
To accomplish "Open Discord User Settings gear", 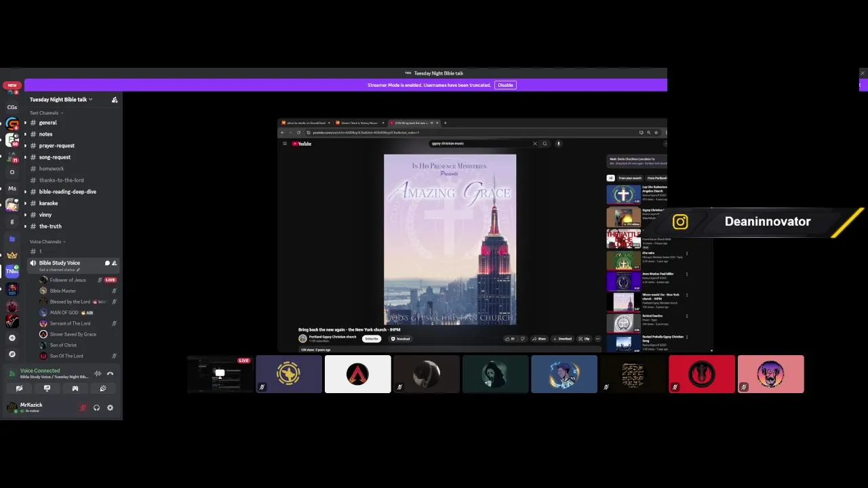I will (x=110, y=407).
